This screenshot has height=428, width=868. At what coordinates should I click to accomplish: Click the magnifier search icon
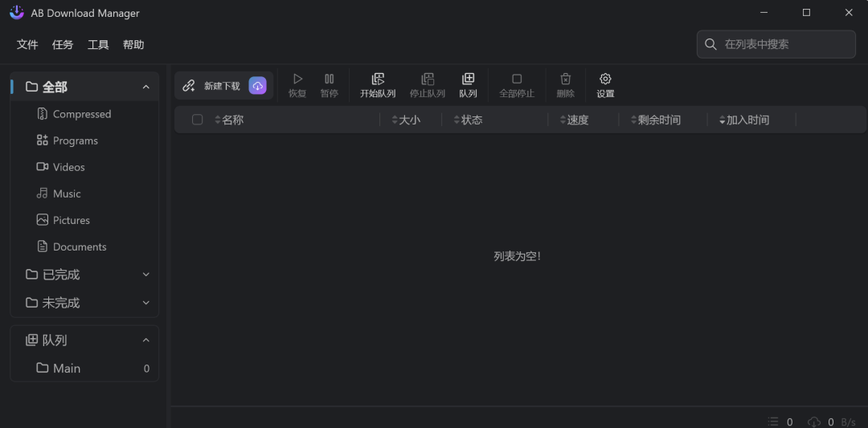(x=710, y=44)
